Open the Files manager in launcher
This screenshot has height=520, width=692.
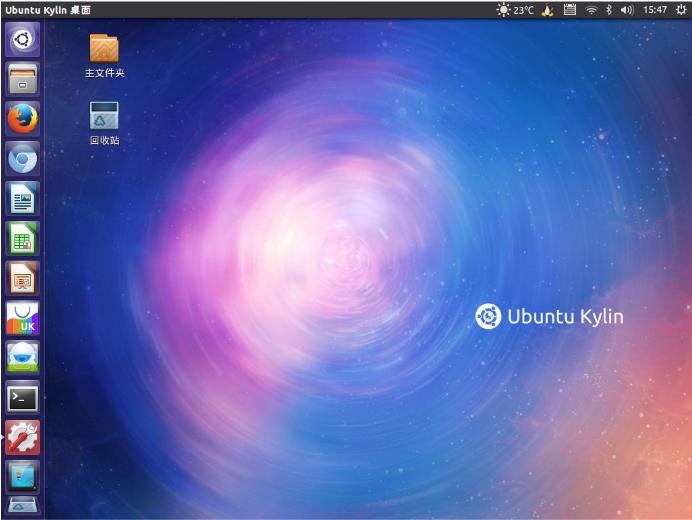tap(23, 79)
